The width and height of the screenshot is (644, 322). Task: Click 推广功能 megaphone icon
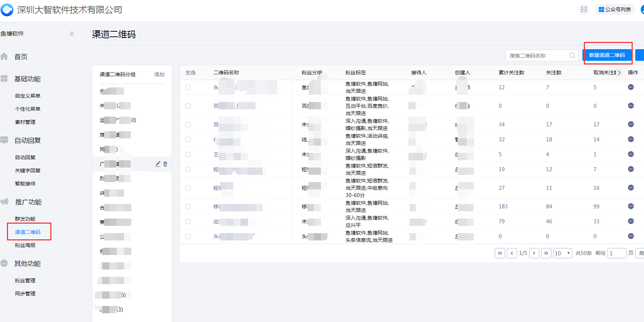point(4,202)
